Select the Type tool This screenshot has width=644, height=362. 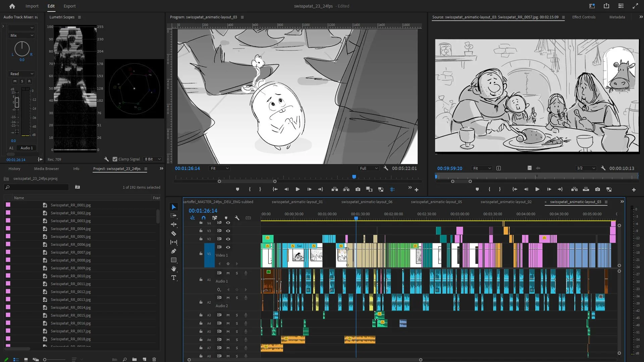pyautogui.click(x=174, y=278)
